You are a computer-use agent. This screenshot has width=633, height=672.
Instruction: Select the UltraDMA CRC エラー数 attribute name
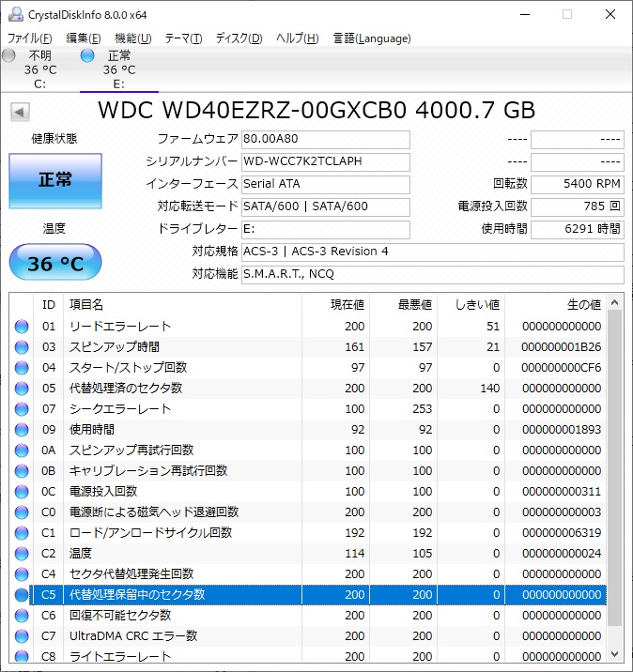point(133,636)
